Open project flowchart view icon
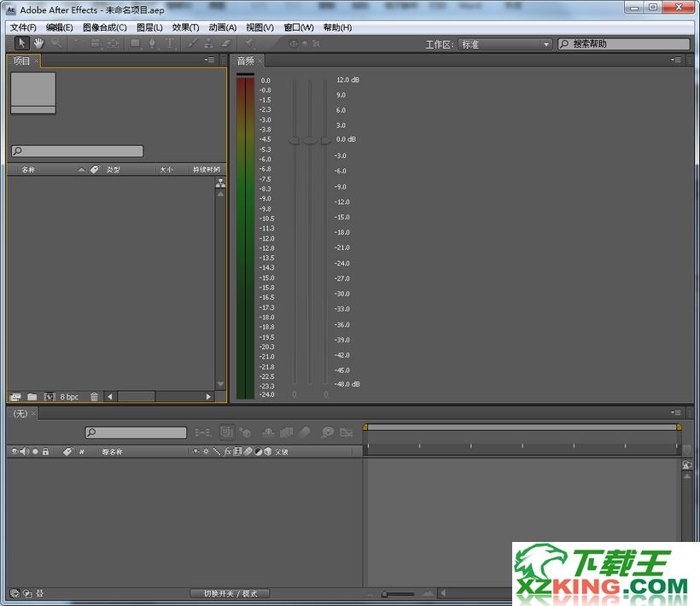The width and height of the screenshot is (700, 606). click(x=220, y=183)
